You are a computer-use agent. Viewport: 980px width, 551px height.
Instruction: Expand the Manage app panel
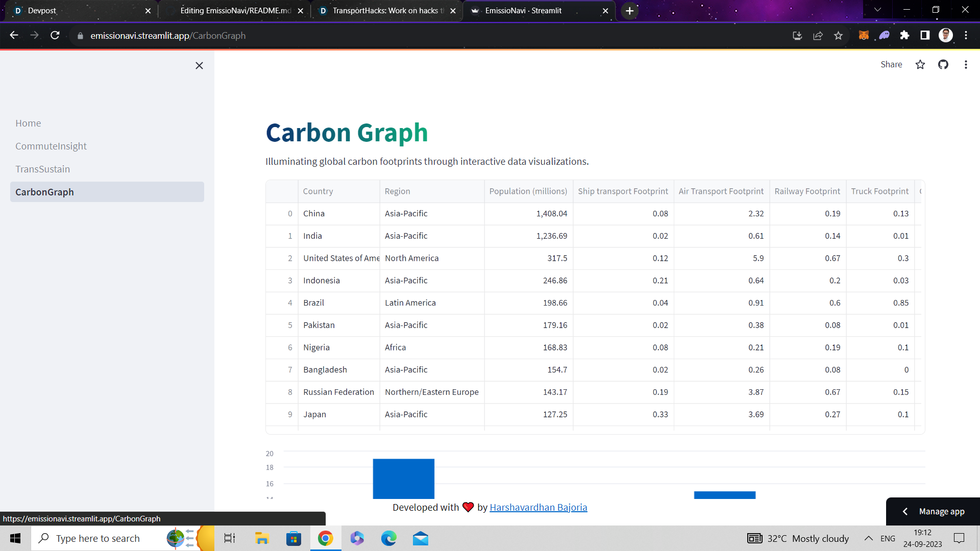coord(933,511)
